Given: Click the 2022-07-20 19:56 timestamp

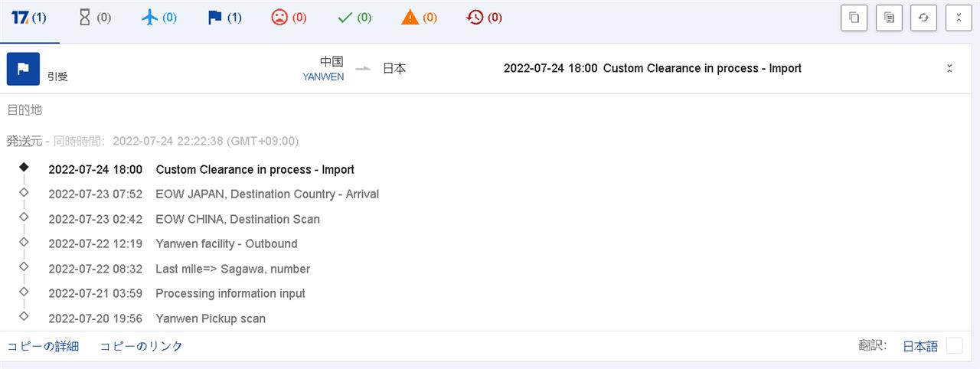Looking at the screenshot, I should [95, 318].
